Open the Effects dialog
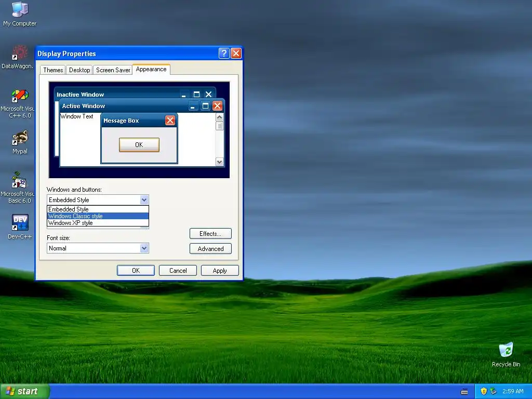This screenshot has height=399, width=532. pos(210,234)
